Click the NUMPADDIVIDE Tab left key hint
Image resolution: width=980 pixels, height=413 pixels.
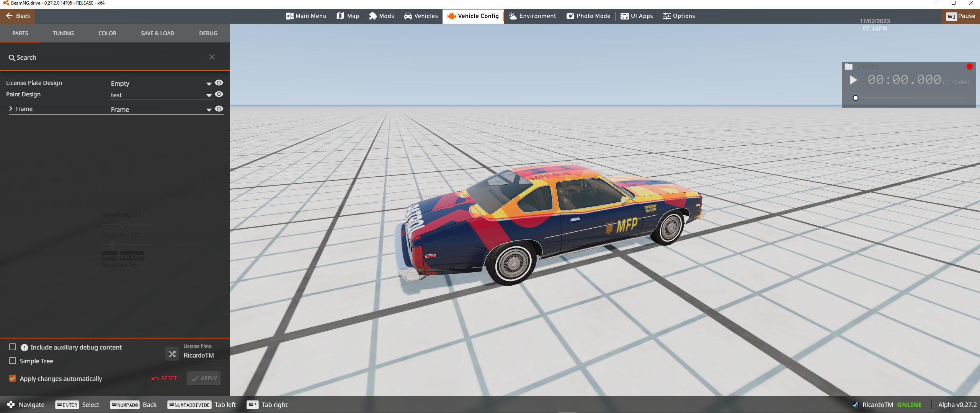click(202, 405)
